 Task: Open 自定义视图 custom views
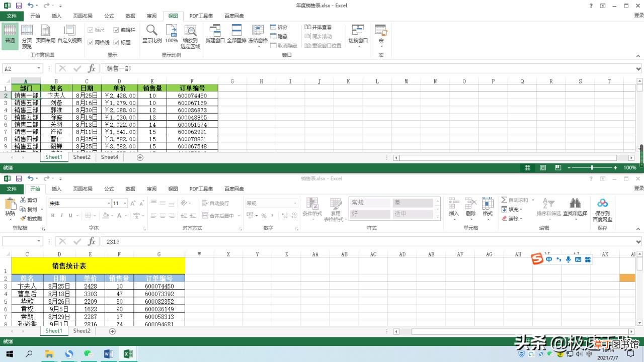[69, 34]
